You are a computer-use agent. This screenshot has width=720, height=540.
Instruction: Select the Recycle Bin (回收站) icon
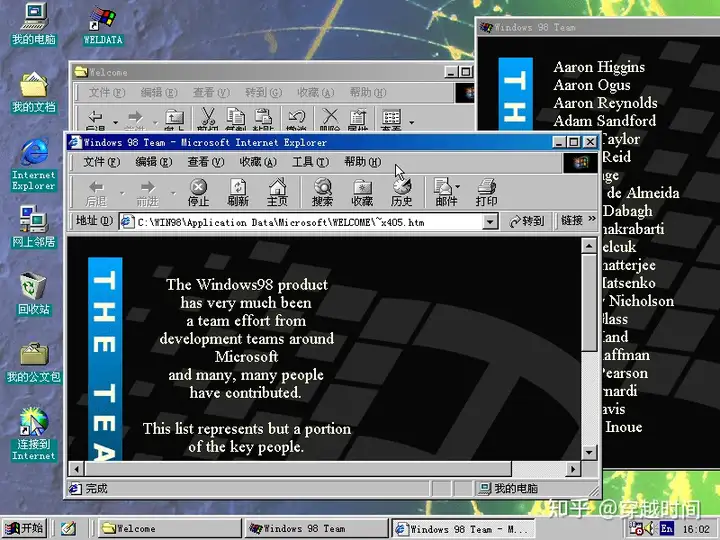point(33,294)
